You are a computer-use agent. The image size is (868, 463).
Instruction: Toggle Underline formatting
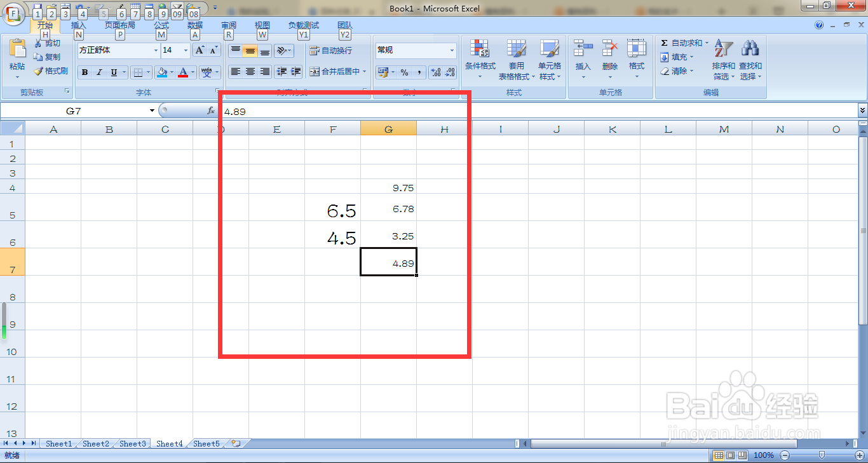tap(114, 72)
